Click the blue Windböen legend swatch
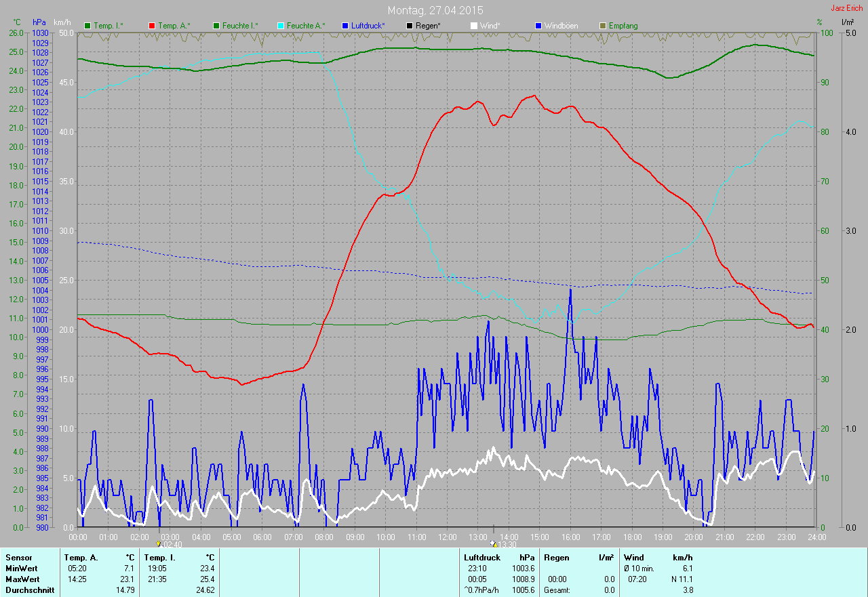The height and width of the screenshot is (597, 868). 538,26
